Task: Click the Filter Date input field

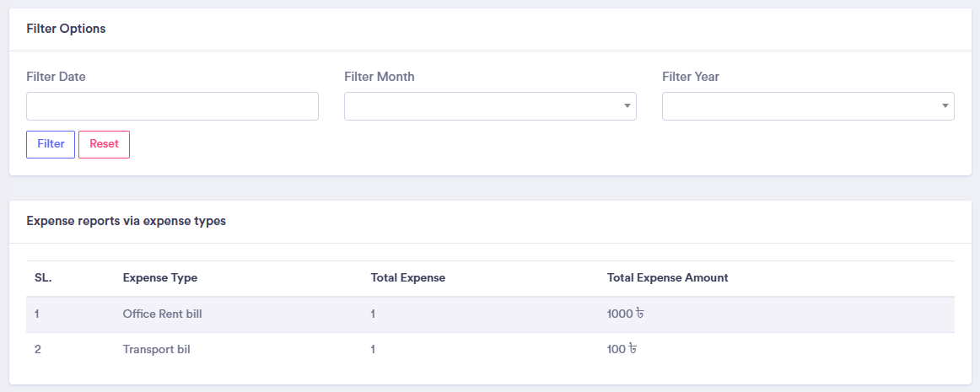Action: (172, 106)
